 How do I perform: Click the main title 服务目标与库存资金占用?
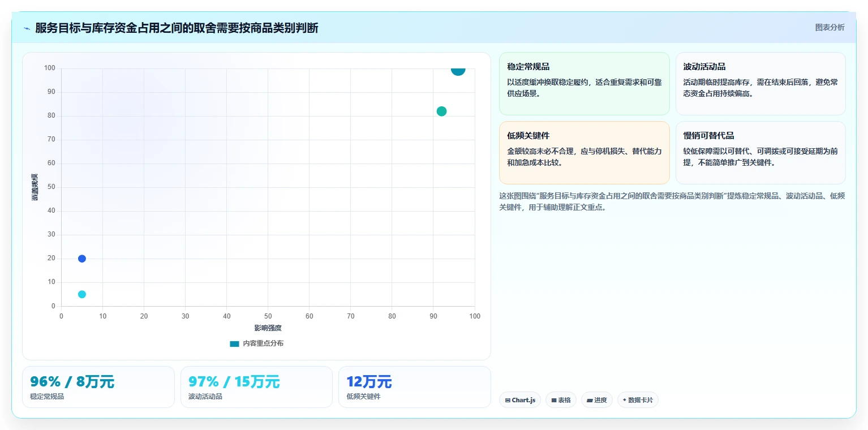click(x=177, y=28)
